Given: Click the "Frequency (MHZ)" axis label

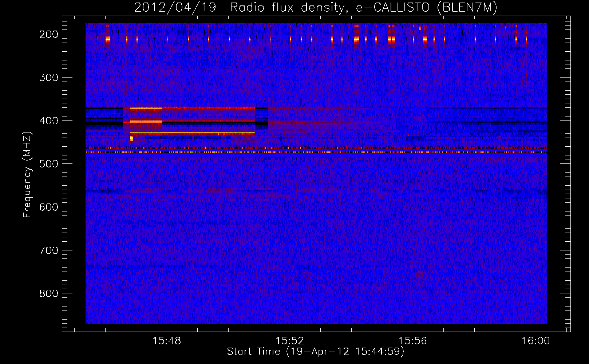Looking at the screenshot, I should click(27, 174).
